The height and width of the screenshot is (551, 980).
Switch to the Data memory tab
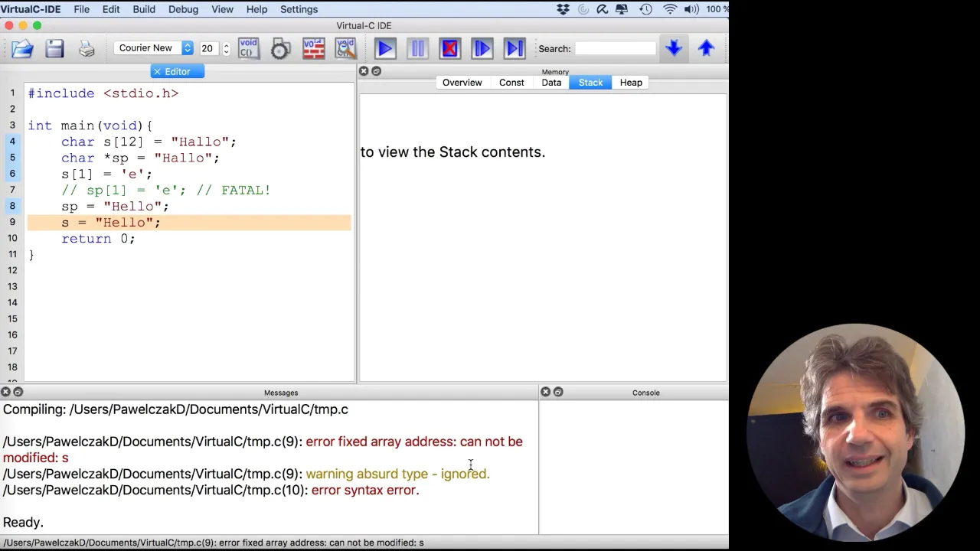pos(551,82)
